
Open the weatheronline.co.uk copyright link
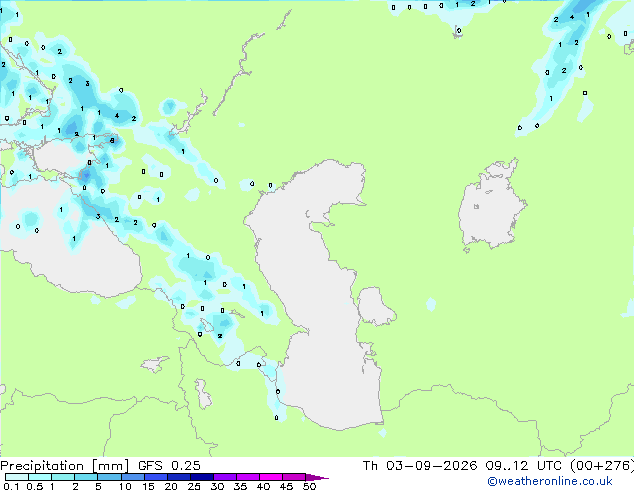(x=550, y=481)
